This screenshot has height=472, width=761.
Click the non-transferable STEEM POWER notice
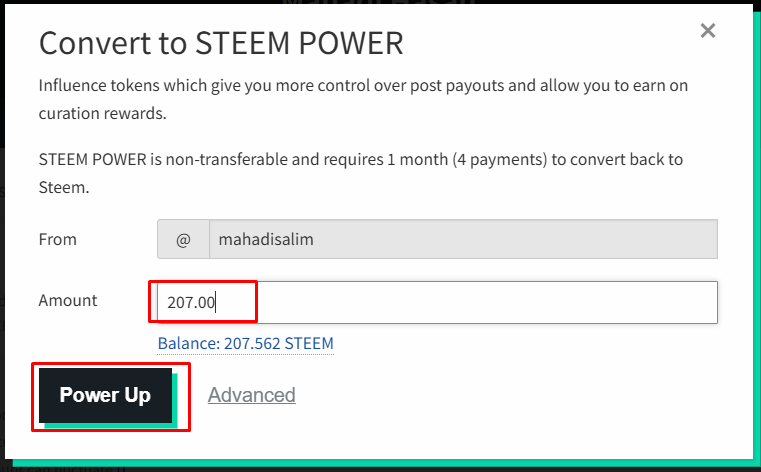[x=360, y=160]
